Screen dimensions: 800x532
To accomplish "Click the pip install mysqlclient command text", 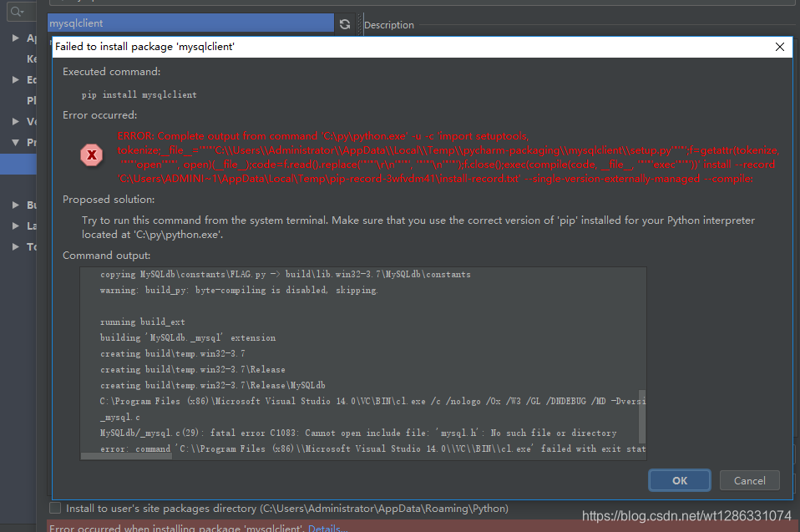I will coord(139,95).
